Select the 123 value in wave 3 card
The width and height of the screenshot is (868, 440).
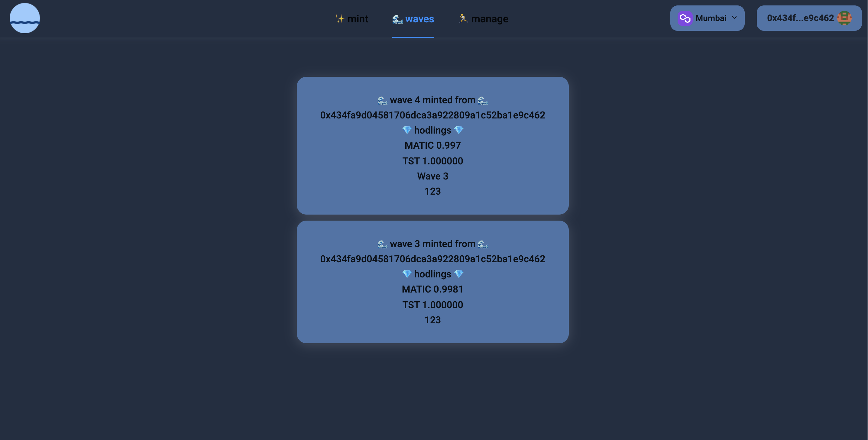[x=433, y=320]
